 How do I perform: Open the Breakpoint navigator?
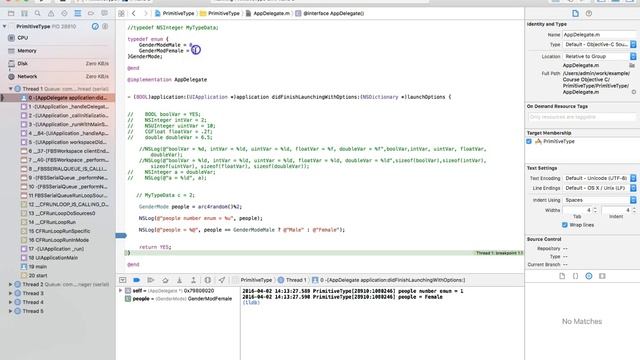[x=91, y=13]
